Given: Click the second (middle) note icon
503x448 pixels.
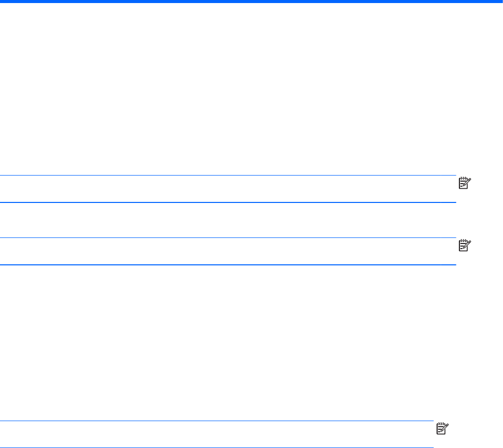Looking at the screenshot, I should 463,247.
